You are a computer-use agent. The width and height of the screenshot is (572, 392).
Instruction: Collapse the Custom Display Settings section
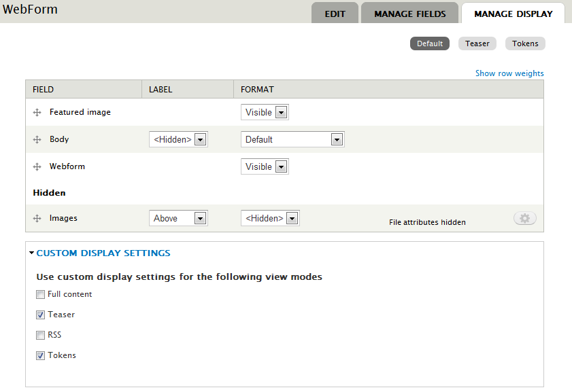click(x=103, y=253)
